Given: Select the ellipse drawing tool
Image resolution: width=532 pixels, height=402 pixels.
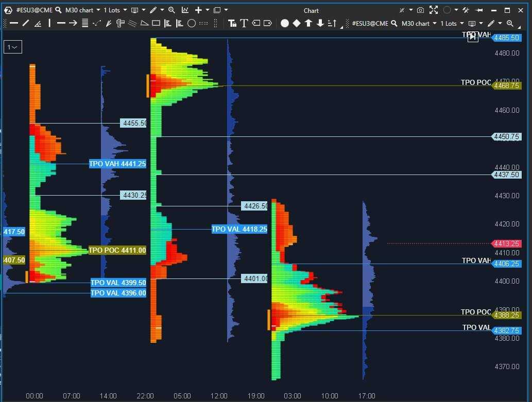Looking at the screenshot, I should 192,23.
